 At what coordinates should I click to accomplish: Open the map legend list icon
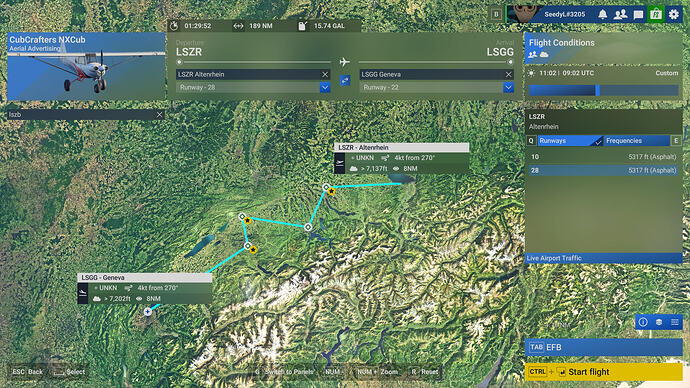point(675,322)
